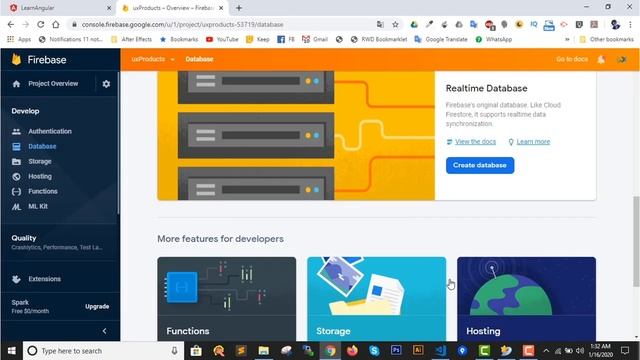Open the Apps bookmark shortcut
This screenshot has width=640, height=360.
[19, 39]
